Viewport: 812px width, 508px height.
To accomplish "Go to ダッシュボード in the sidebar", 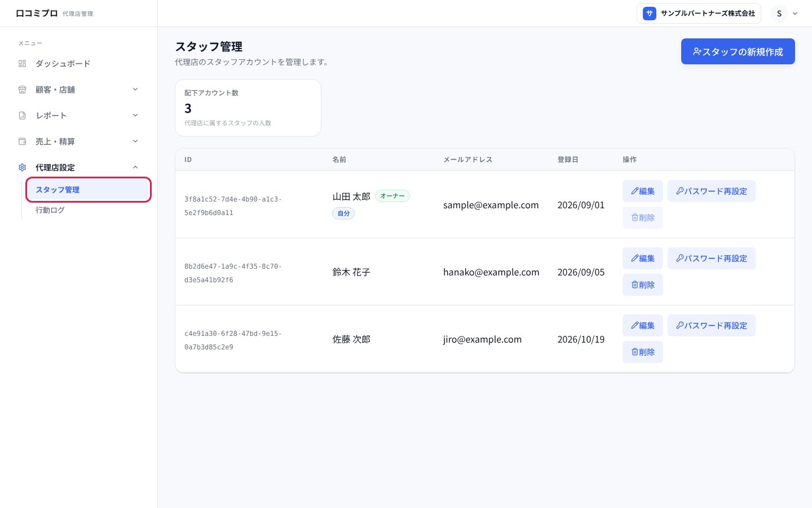I will [79, 64].
